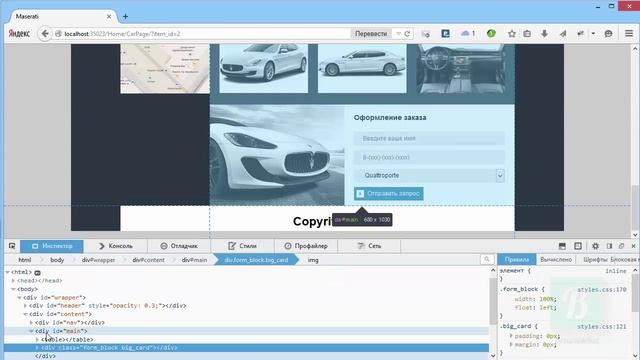
Task: Toggle the split console icon in devtools
Action: coord(562,246)
